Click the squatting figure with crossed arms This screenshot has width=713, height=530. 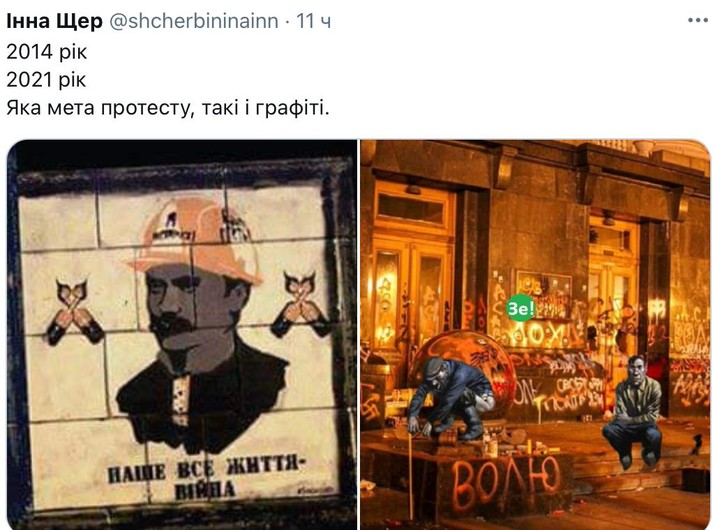(634, 411)
